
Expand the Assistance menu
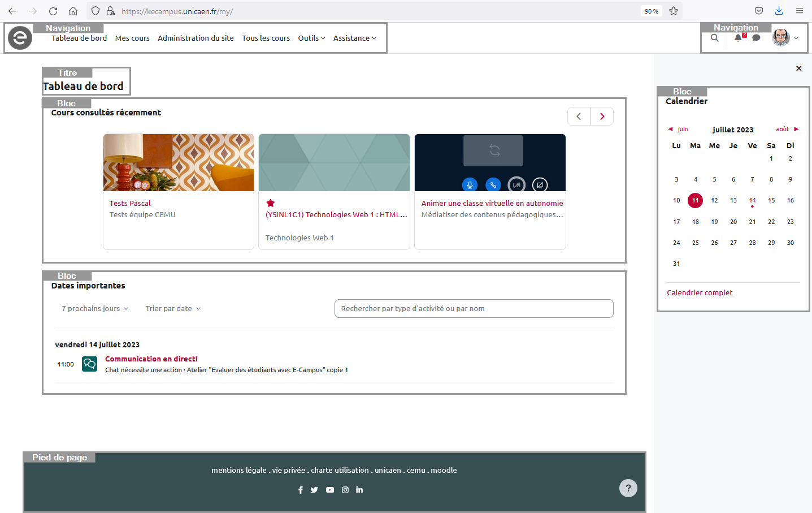(354, 38)
